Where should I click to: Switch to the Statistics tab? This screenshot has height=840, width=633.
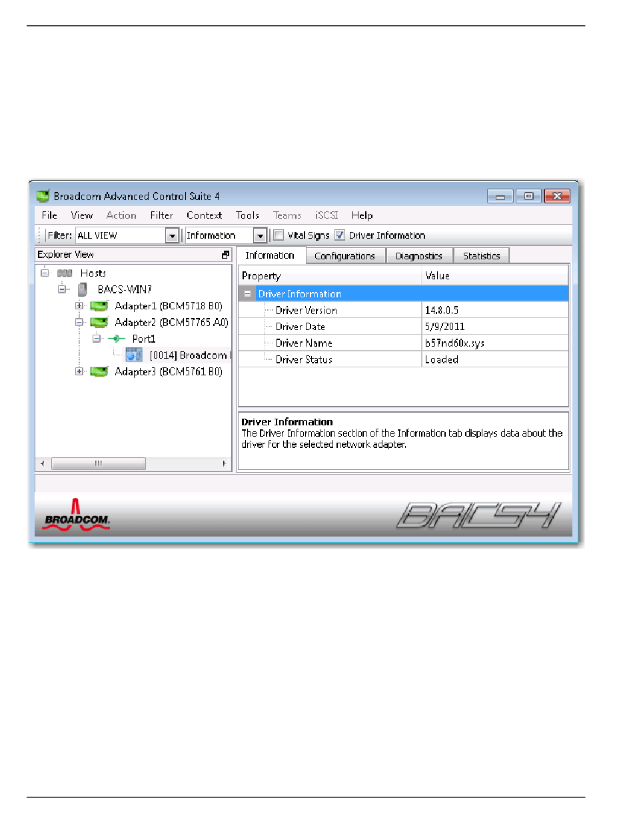click(x=482, y=256)
